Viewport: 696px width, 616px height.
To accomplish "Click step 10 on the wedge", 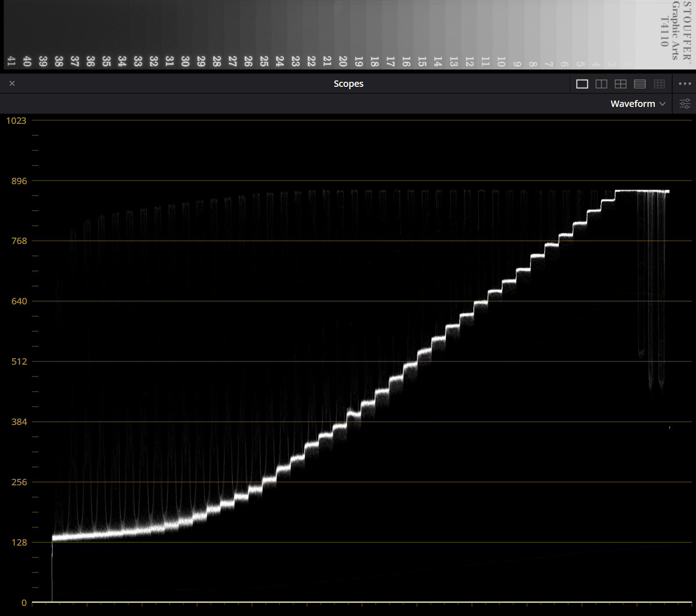I will pos(501,62).
